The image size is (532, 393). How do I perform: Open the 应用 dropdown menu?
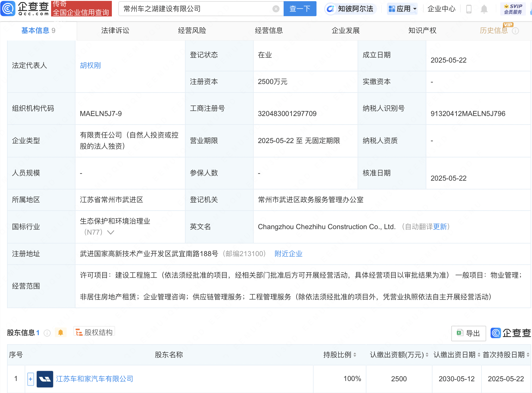(x=402, y=9)
